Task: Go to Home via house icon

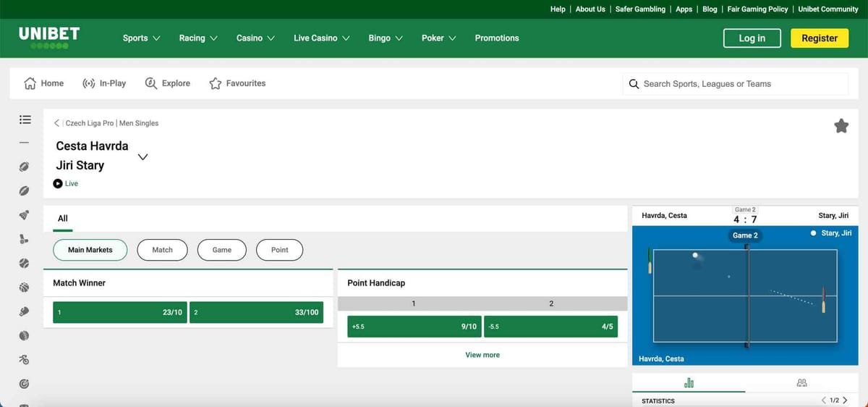Action: (30, 83)
